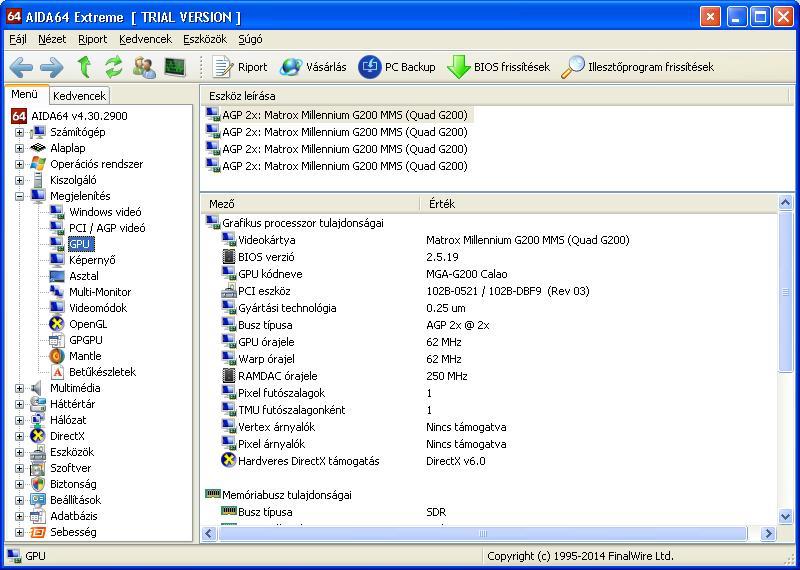This screenshot has height=570, width=800.
Task: Open the Súgó menu
Action: [x=250, y=39]
